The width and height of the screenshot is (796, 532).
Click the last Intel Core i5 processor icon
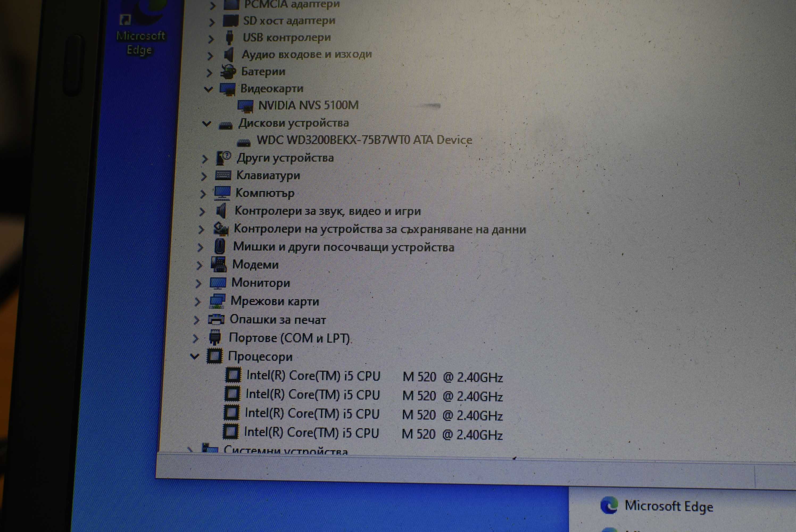point(231,432)
